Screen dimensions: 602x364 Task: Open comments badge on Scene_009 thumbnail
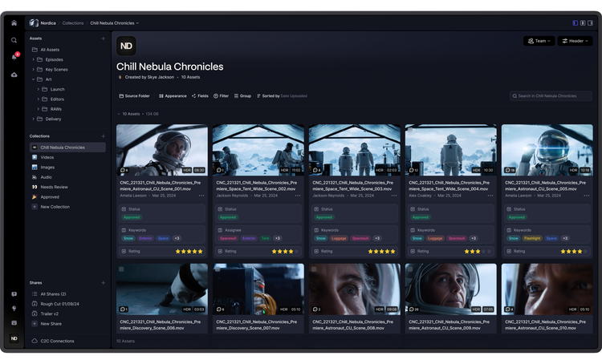click(414, 309)
